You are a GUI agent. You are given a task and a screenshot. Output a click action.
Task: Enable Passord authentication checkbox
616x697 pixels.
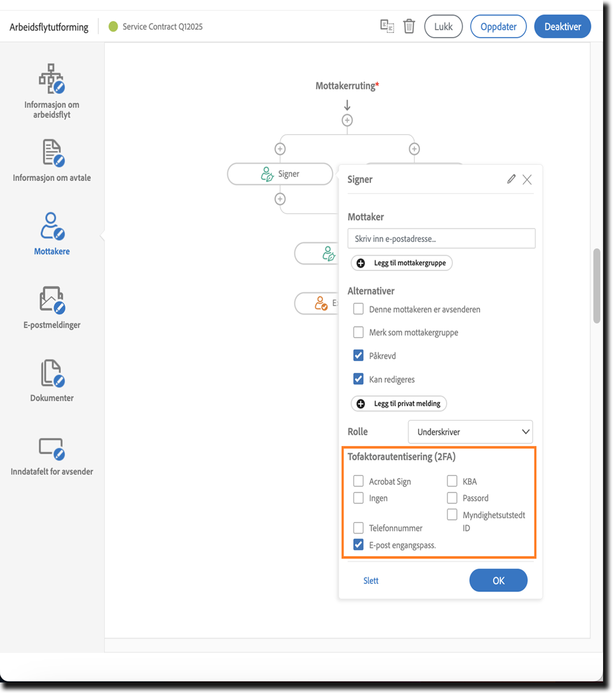[452, 498]
